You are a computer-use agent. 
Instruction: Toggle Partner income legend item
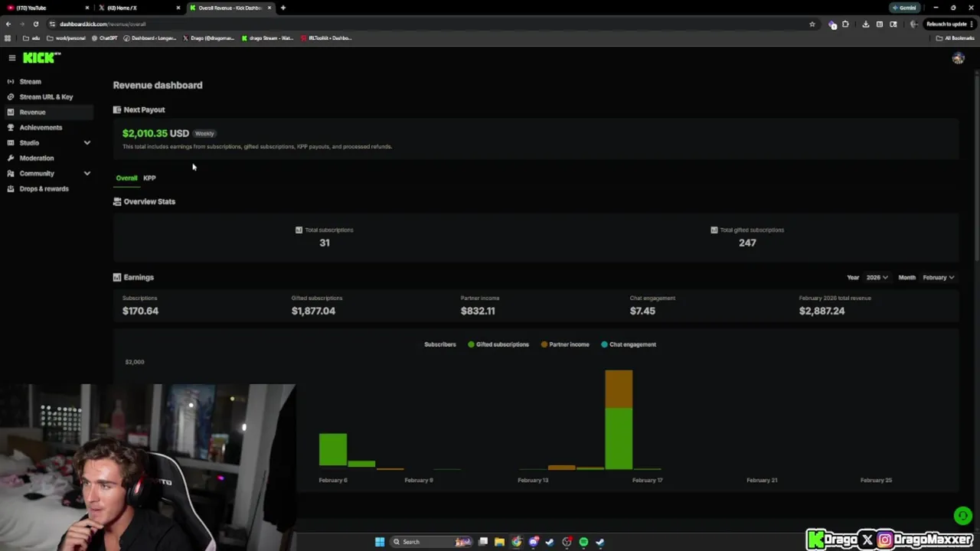565,344
